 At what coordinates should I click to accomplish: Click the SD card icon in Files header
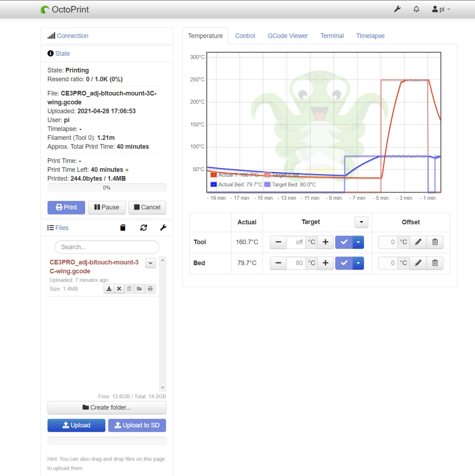pyautogui.click(x=123, y=228)
